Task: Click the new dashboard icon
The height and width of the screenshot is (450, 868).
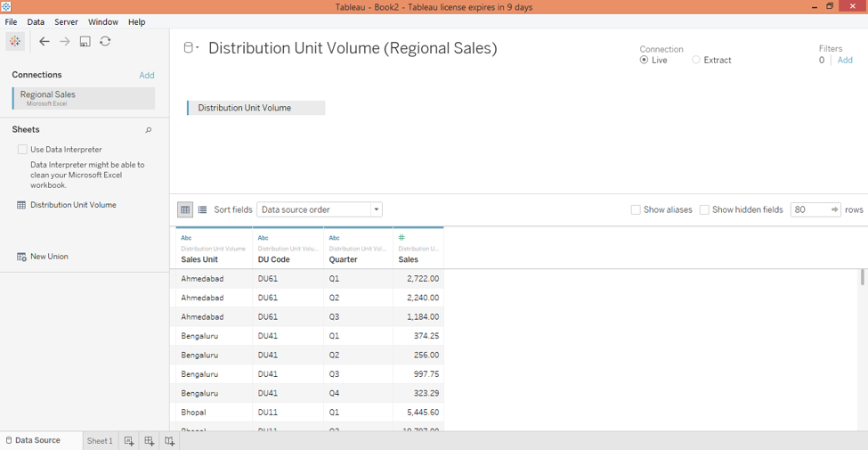Action: point(149,441)
